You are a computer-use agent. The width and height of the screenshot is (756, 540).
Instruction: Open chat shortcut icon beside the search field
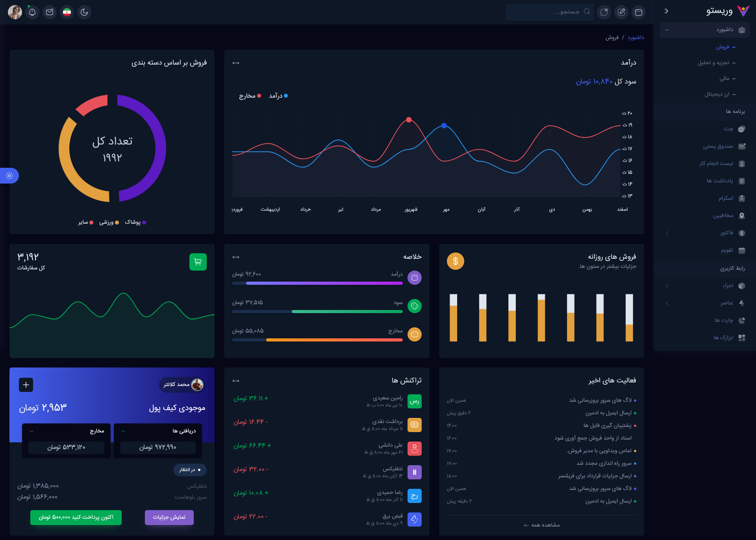(x=604, y=12)
